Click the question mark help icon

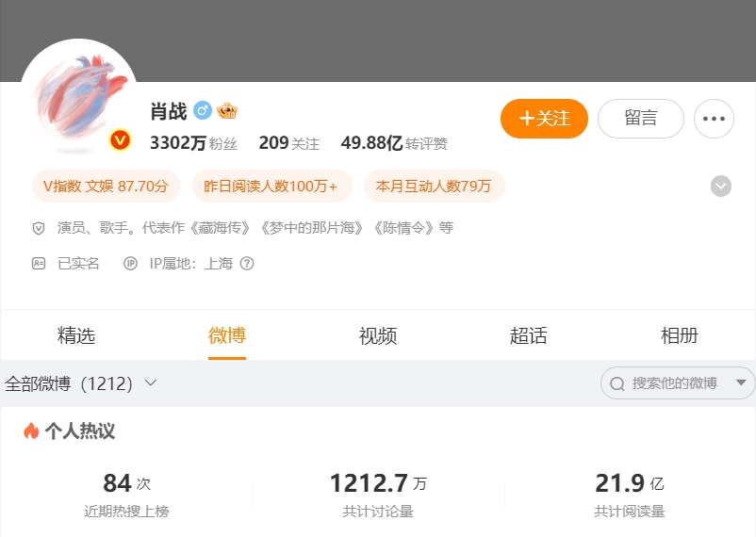point(247,263)
